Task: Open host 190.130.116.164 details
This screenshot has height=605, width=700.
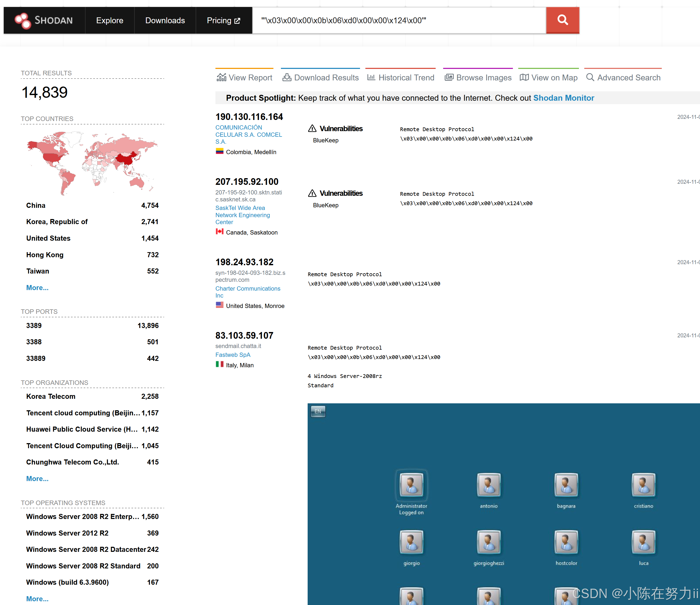Action: 249,117
